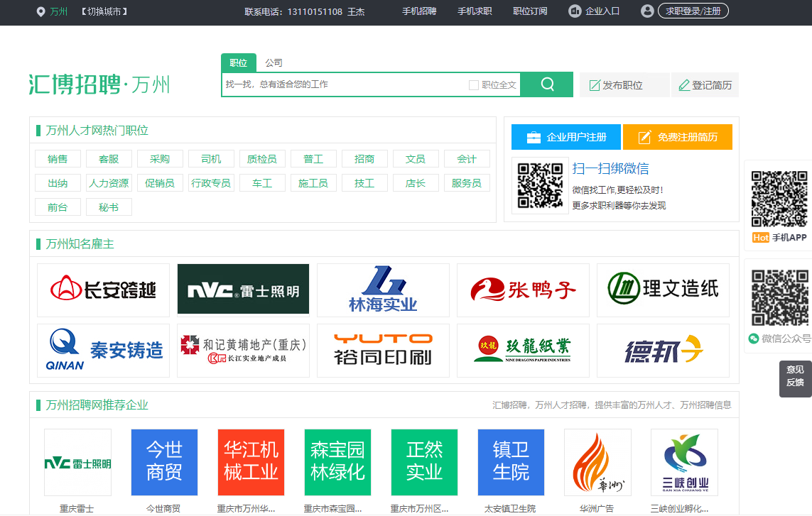Select the 会计 hot job tag
Image resolution: width=812 pixels, height=516 pixels.
pos(467,159)
